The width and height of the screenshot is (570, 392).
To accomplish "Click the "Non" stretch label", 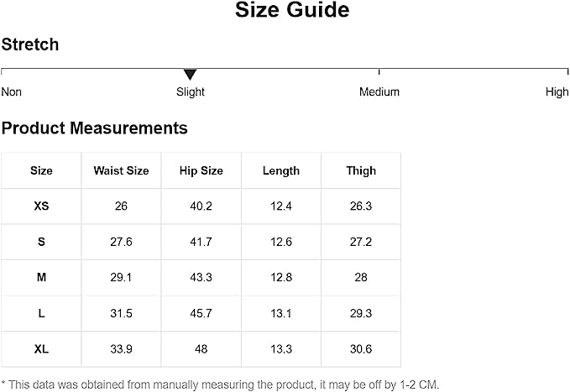I will [x=12, y=92].
